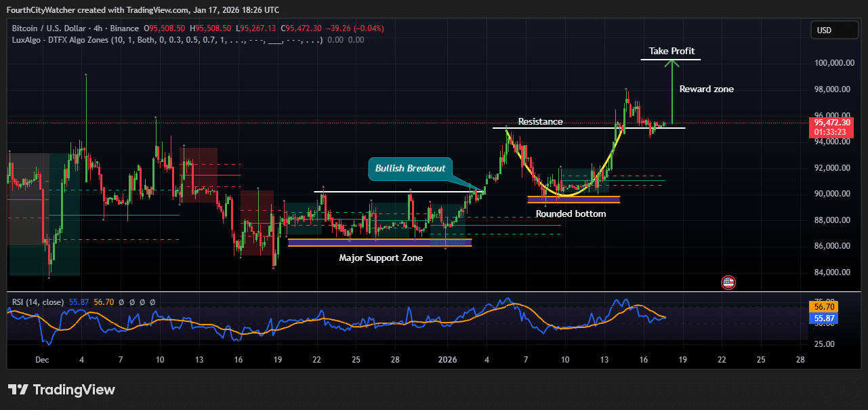Viewport: 868px width, 410px height.
Task: Click the FourthCityWatcher attribution text
Action: 41,10
